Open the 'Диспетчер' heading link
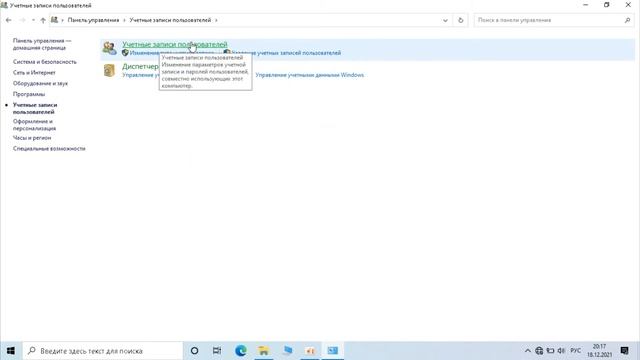 click(x=140, y=67)
